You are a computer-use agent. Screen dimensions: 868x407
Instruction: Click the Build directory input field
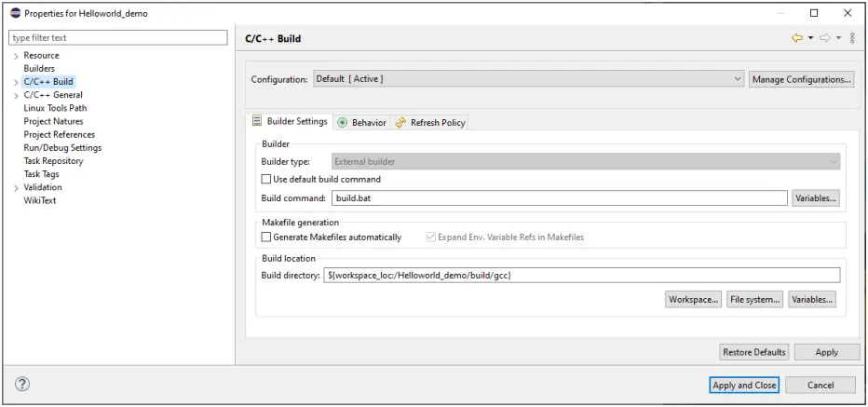point(582,275)
